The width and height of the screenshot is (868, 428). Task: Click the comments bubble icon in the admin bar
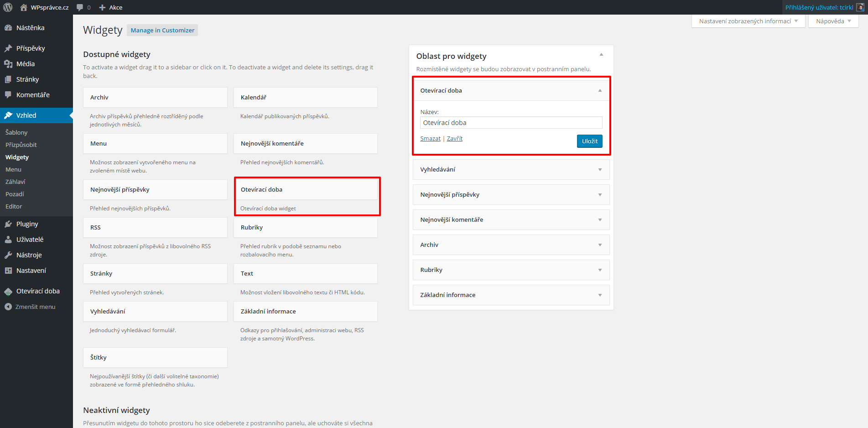80,7
